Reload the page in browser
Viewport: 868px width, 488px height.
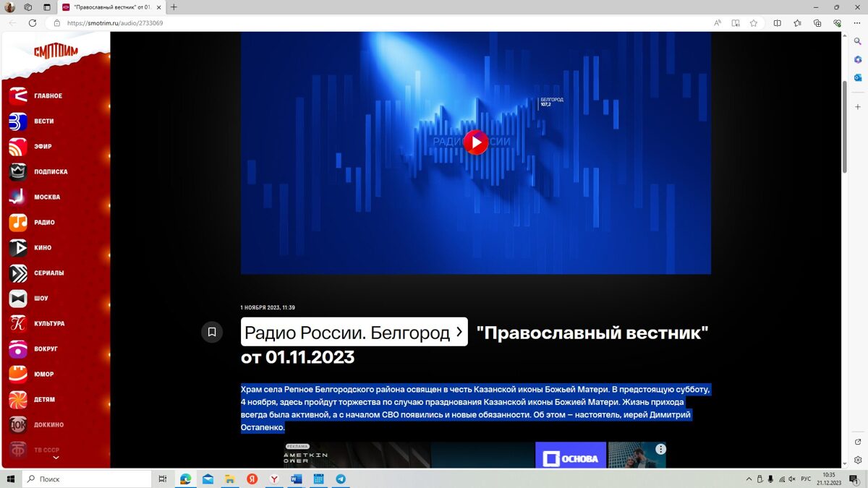[33, 23]
